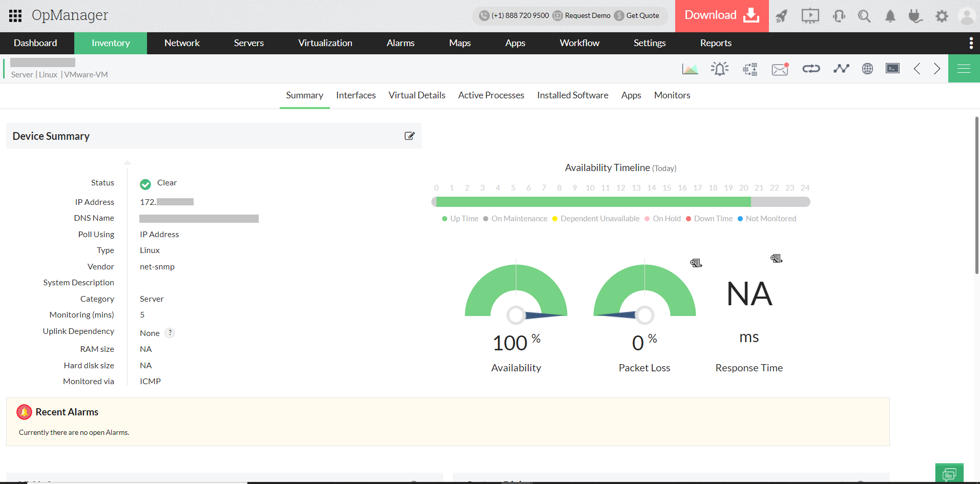Viewport: 980px width, 484px height.
Task: Click the Uplink Dependency help icon
Action: coord(170,332)
